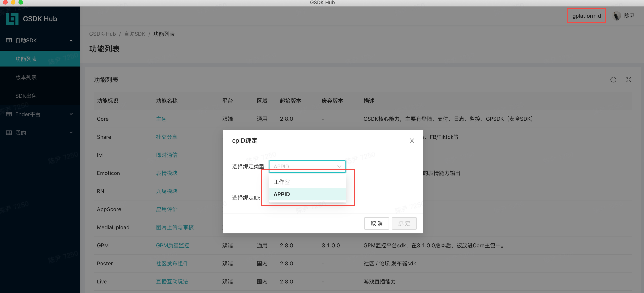Open the 直播互动玩法 feature link
Image resolution: width=644 pixels, height=293 pixels.
pos(172,281)
